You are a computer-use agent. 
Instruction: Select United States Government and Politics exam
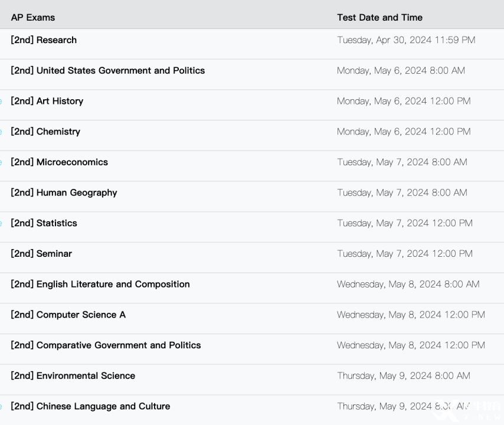pyautogui.click(x=107, y=71)
